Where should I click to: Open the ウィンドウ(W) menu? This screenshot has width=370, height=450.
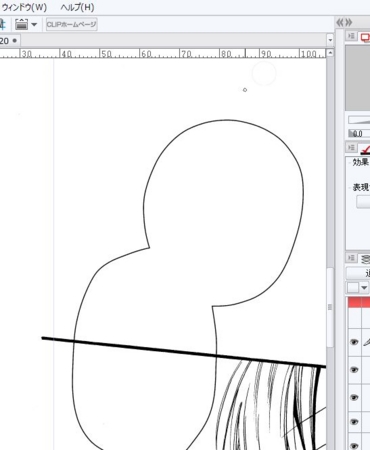(23, 7)
